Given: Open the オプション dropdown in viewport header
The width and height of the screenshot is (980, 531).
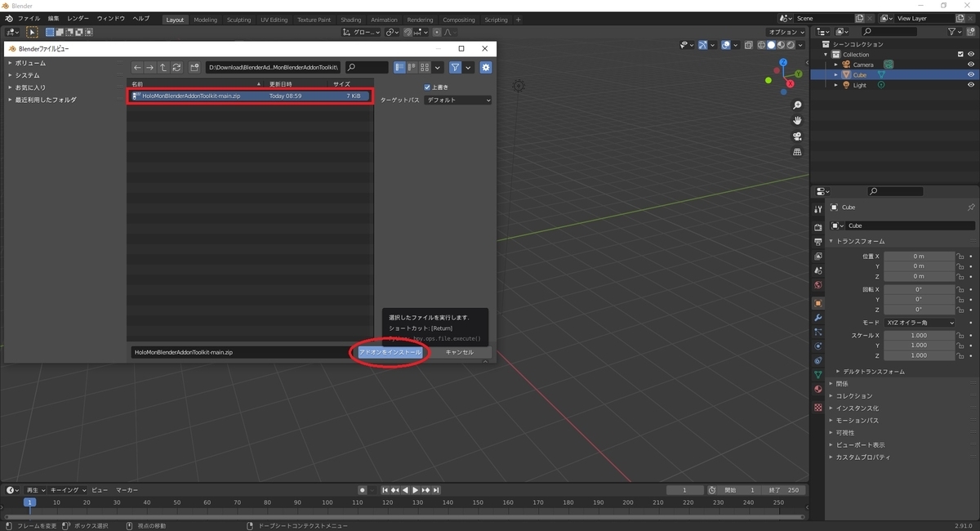Looking at the screenshot, I should pos(787,32).
